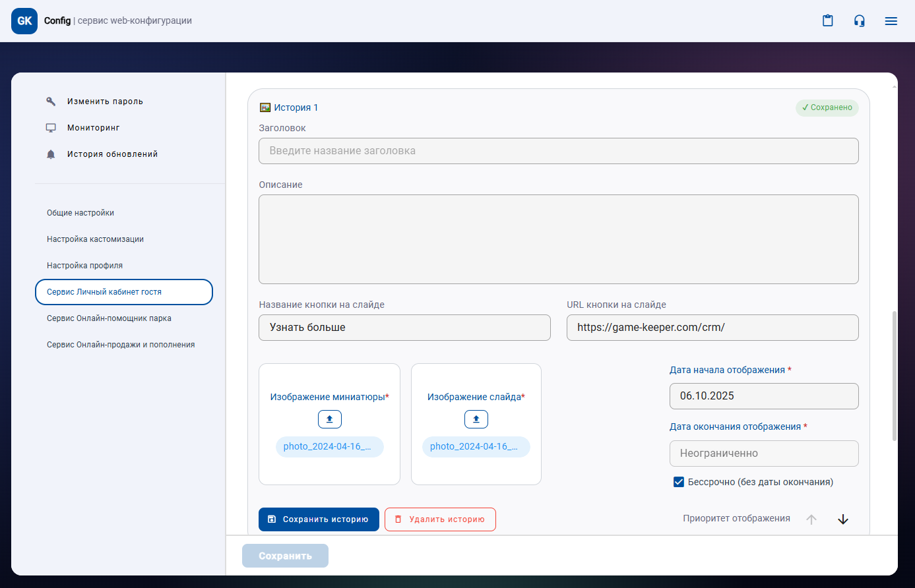Click the vertical scrollbar thumb
The height and width of the screenshot is (588, 915).
[x=895, y=376]
